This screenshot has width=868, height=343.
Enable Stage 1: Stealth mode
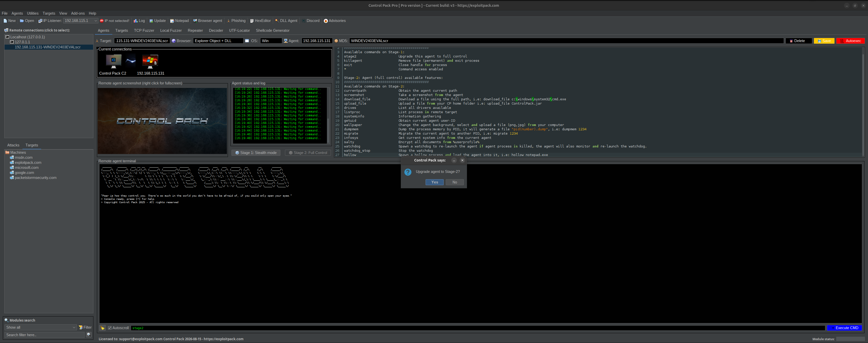pyautogui.click(x=256, y=153)
